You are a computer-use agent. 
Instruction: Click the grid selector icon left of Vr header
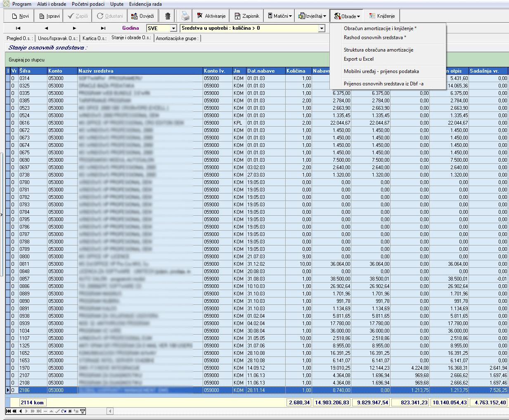[x=8, y=71]
